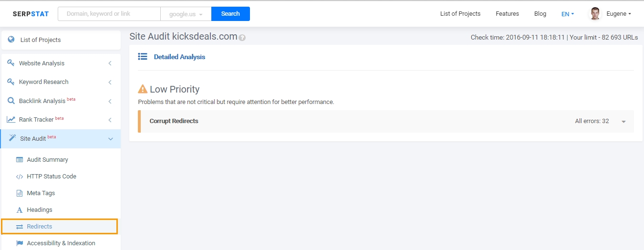Click the blue Search button
The height and width of the screenshot is (250, 644).
(230, 14)
